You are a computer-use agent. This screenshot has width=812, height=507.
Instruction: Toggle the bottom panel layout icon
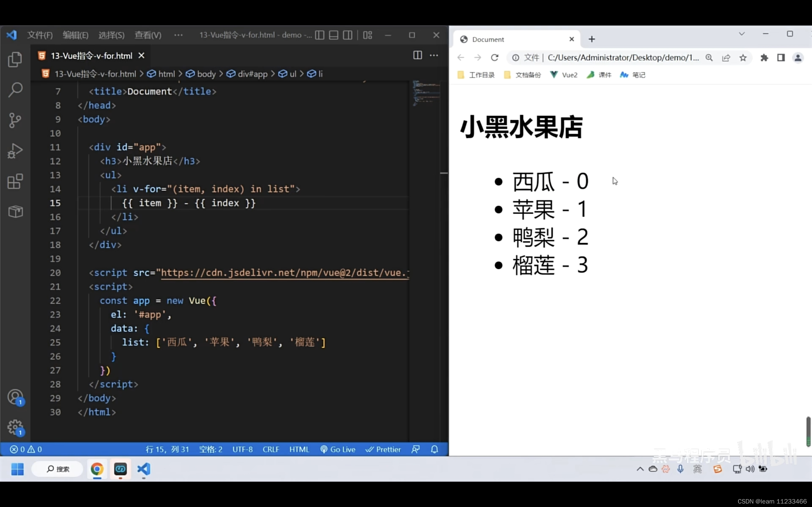tap(334, 35)
